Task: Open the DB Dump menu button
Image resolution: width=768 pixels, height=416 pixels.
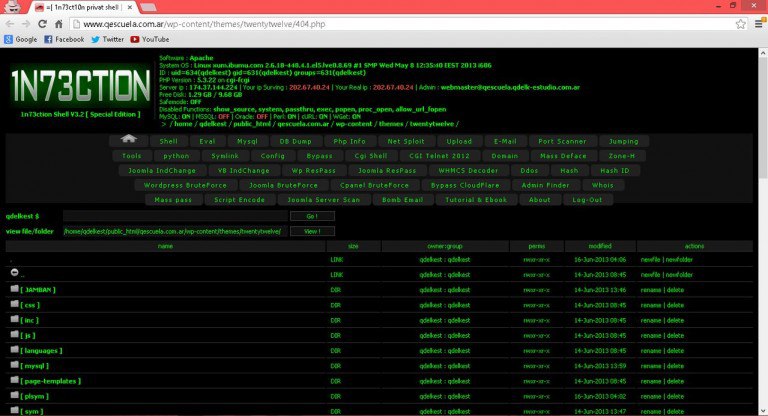Action: [295, 141]
